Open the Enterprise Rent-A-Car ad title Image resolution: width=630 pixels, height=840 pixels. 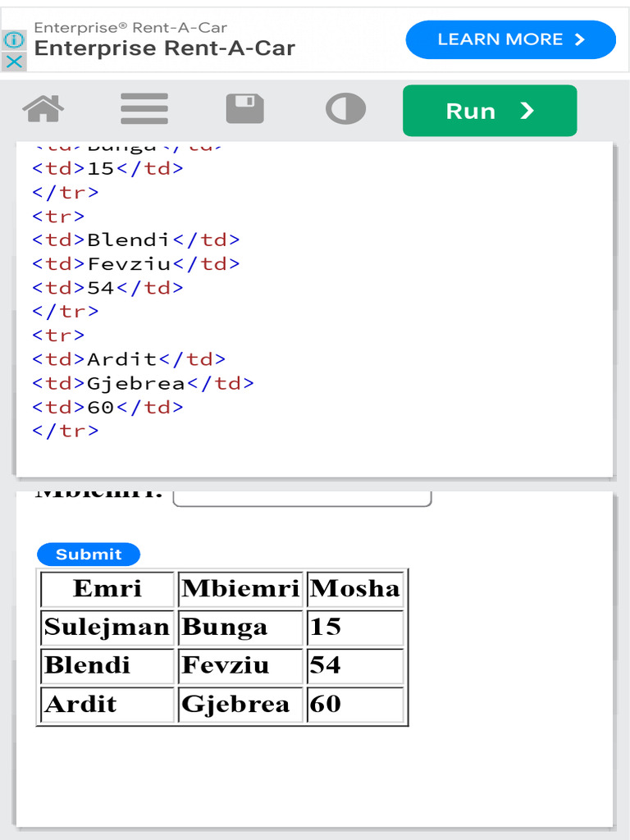(x=164, y=48)
